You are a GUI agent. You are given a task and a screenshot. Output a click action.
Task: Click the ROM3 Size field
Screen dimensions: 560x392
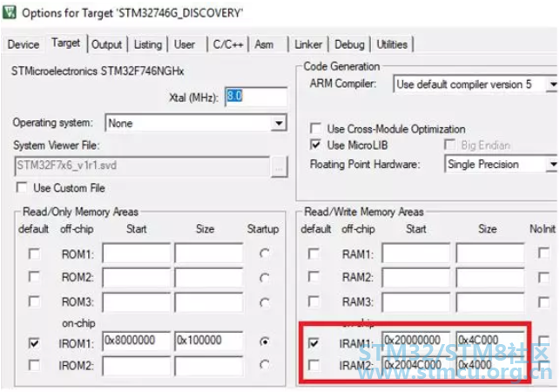point(209,302)
